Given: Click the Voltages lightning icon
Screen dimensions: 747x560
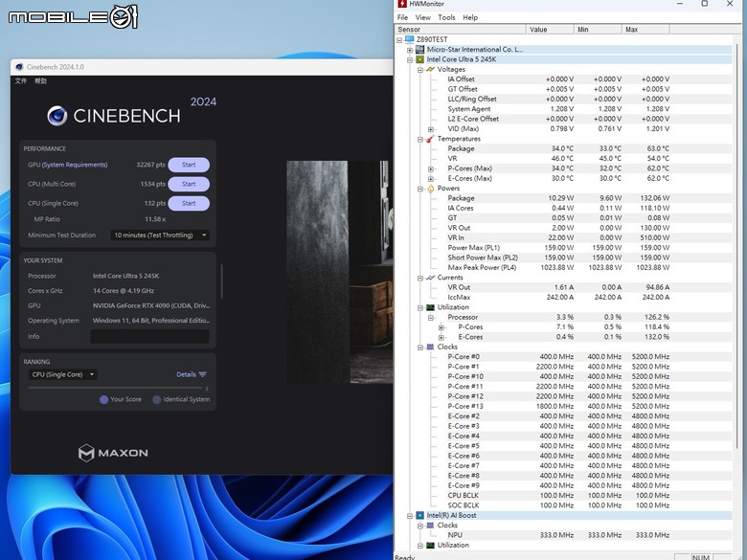Looking at the screenshot, I should pos(430,70).
